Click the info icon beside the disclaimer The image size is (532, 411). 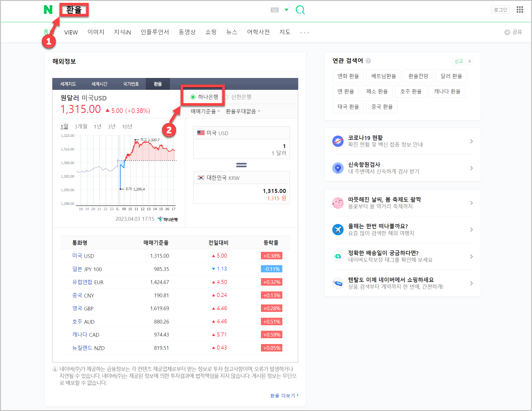55,369
